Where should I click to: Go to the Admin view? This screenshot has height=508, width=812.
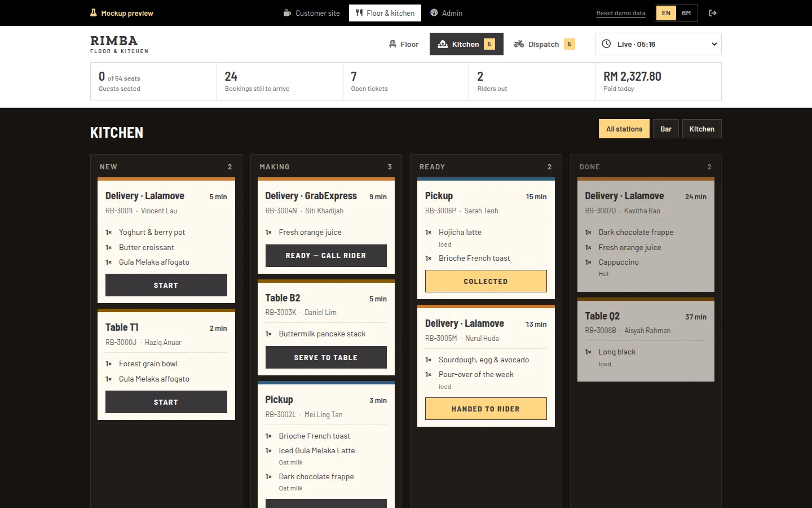tap(446, 13)
